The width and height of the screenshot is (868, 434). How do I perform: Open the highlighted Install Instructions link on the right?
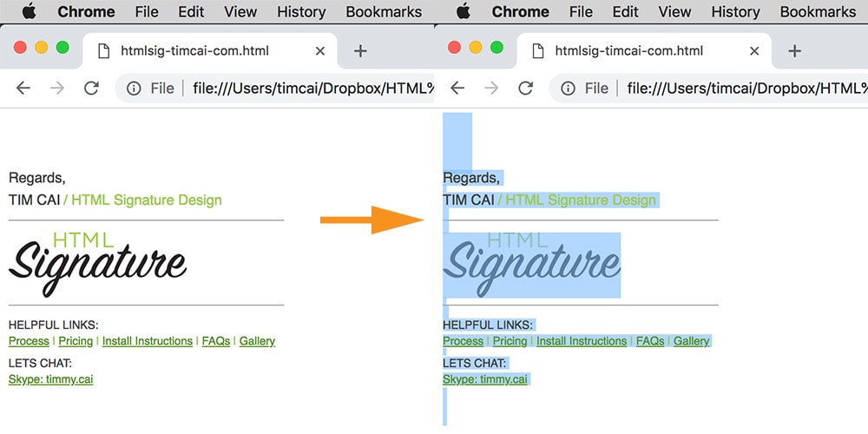(581, 341)
